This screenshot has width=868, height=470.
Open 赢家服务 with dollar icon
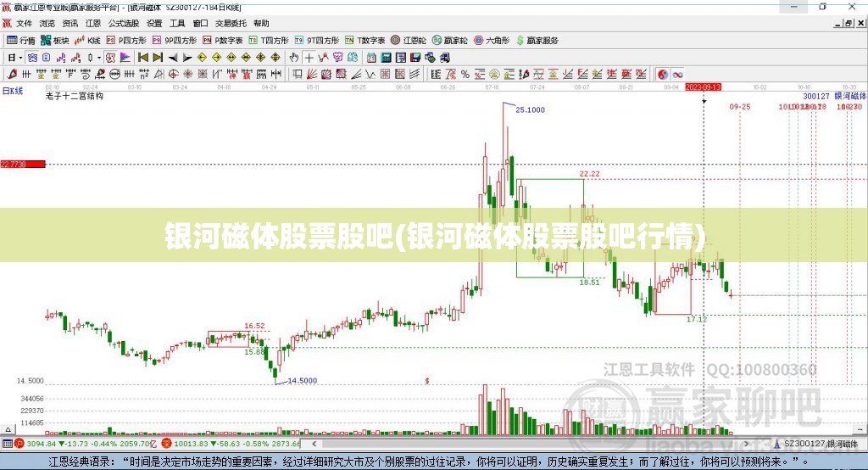(537, 41)
